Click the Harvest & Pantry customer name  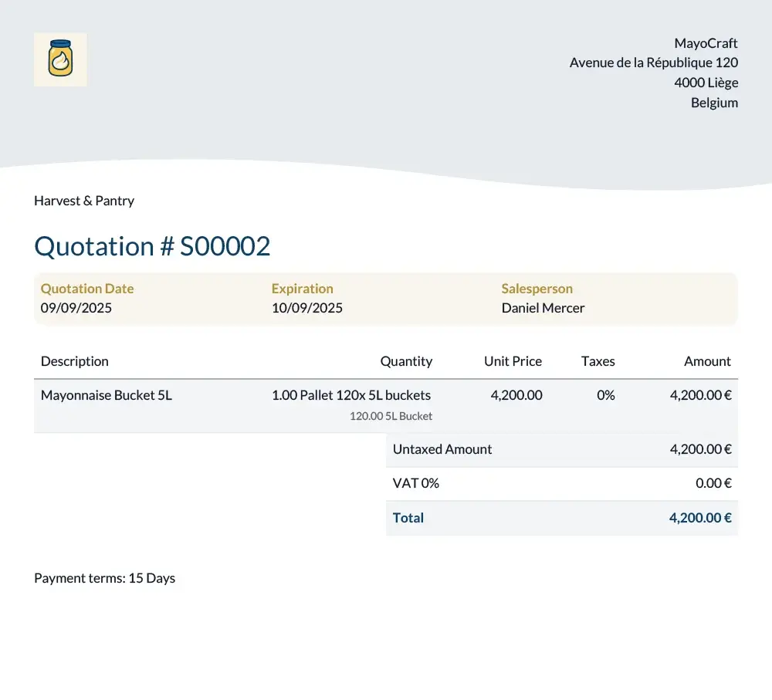[84, 201]
